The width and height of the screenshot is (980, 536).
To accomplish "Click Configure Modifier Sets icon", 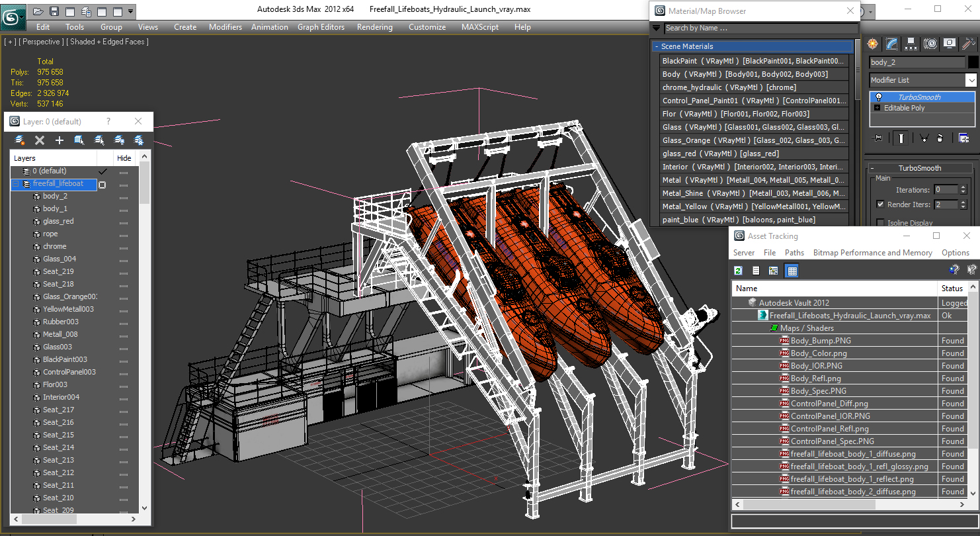I will pos(963,138).
